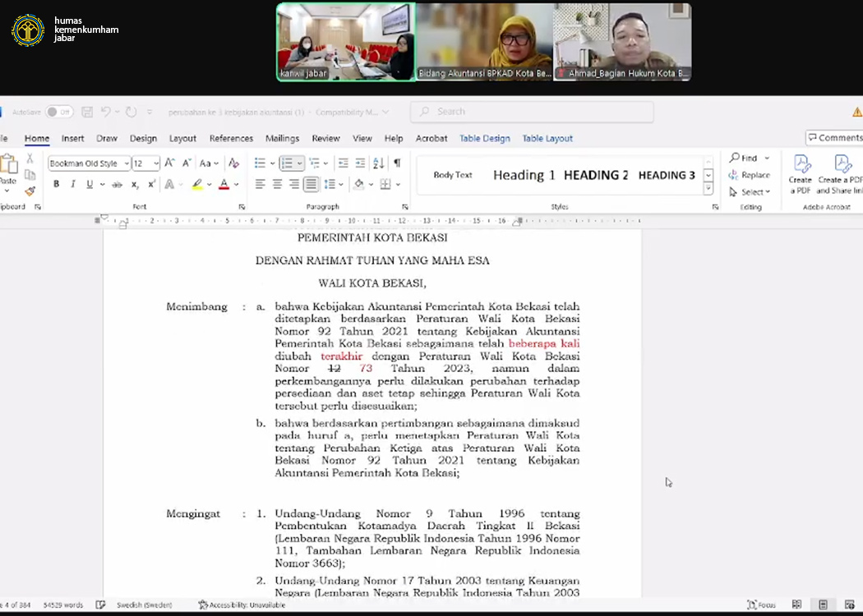Toggle the AutoSave switch
Image resolution: width=863 pixels, height=616 pixels.
[x=58, y=112]
